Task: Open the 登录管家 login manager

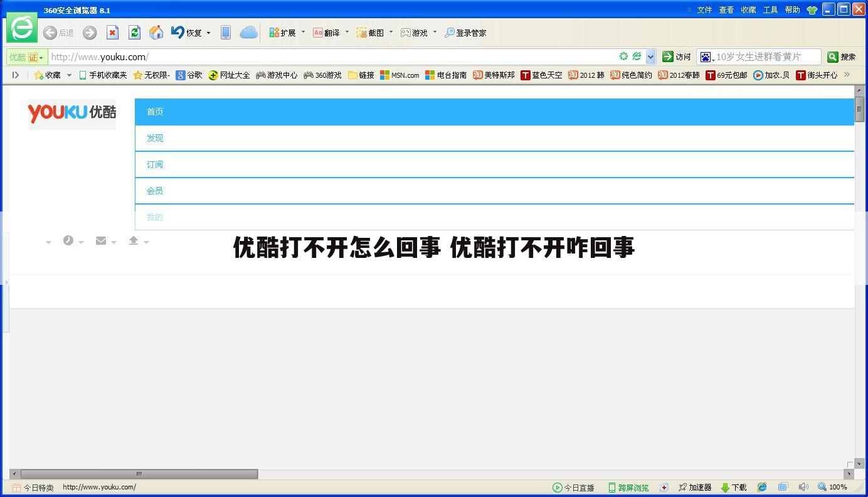Action: click(465, 33)
